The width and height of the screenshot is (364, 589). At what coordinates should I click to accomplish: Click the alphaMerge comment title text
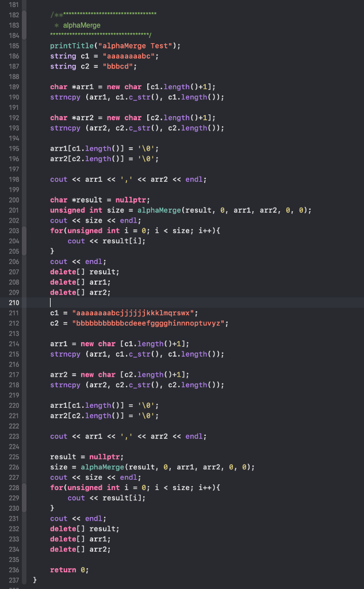pos(82,25)
